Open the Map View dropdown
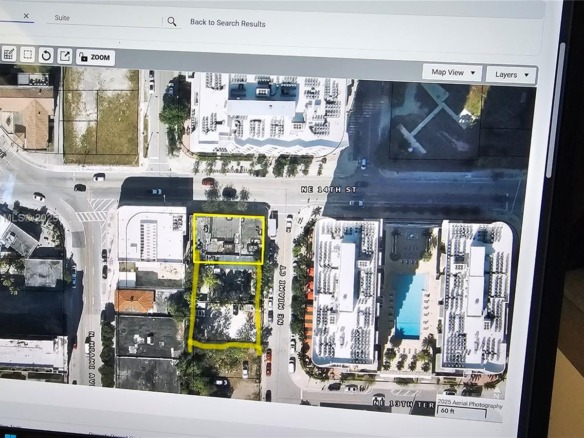This screenshot has height=438, width=584. (452, 73)
